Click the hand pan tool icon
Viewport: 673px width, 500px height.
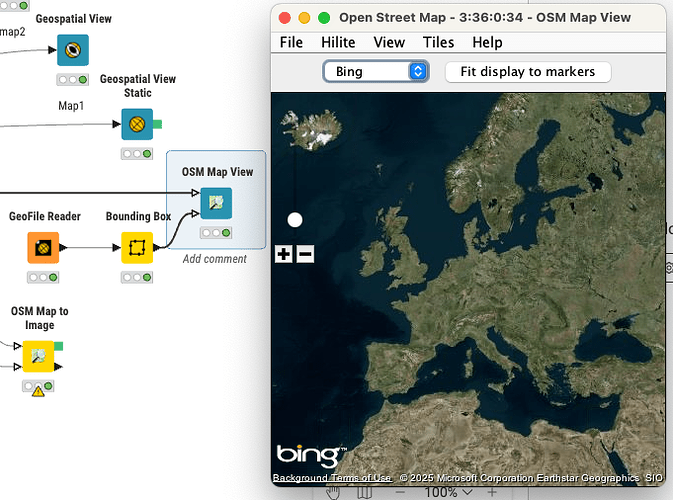[333, 493]
